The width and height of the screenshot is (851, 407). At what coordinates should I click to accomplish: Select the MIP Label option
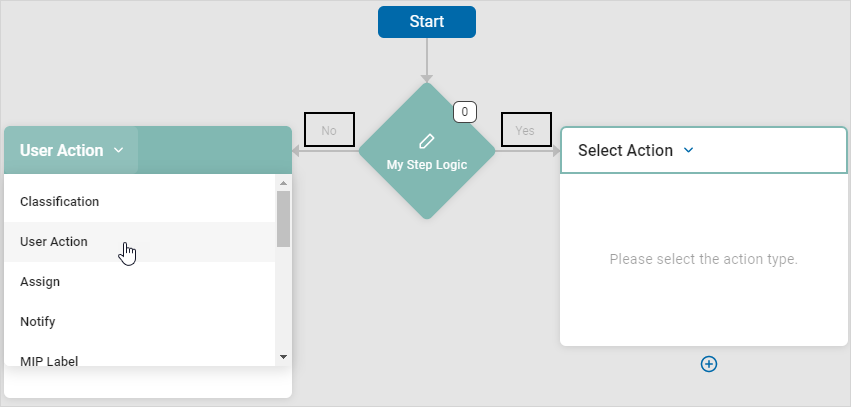pos(49,360)
